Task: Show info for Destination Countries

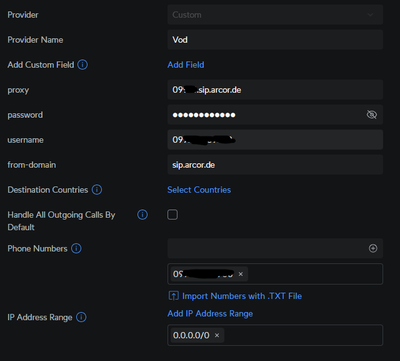Action: click(x=97, y=190)
